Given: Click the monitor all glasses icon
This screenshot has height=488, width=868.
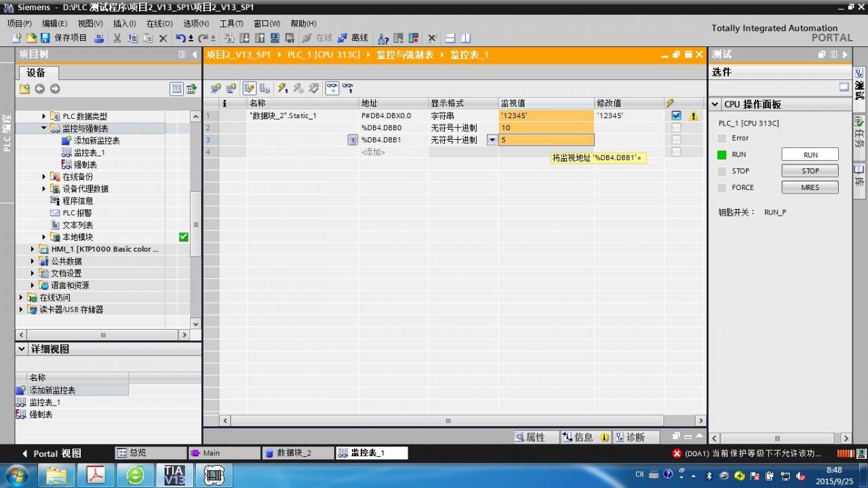Looking at the screenshot, I should (x=332, y=88).
